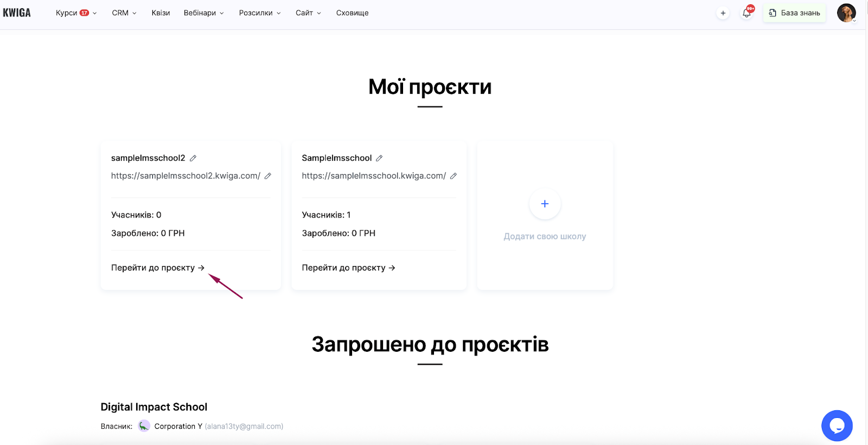The height and width of the screenshot is (445, 868).
Task: Click the plus button in top bar
Action: pyautogui.click(x=723, y=13)
